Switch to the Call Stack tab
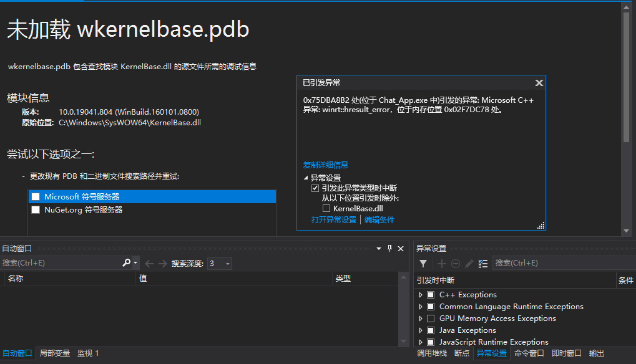636x364 pixels. [431, 353]
